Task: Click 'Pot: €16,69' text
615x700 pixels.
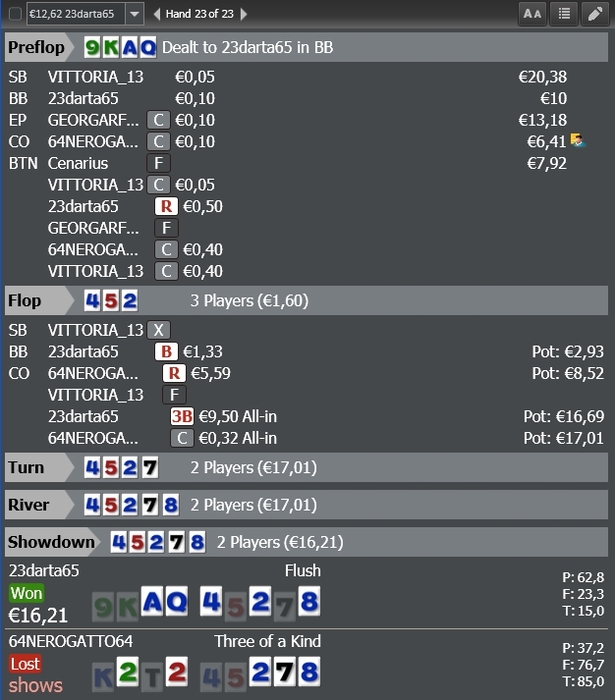Action: tap(564, 417)
